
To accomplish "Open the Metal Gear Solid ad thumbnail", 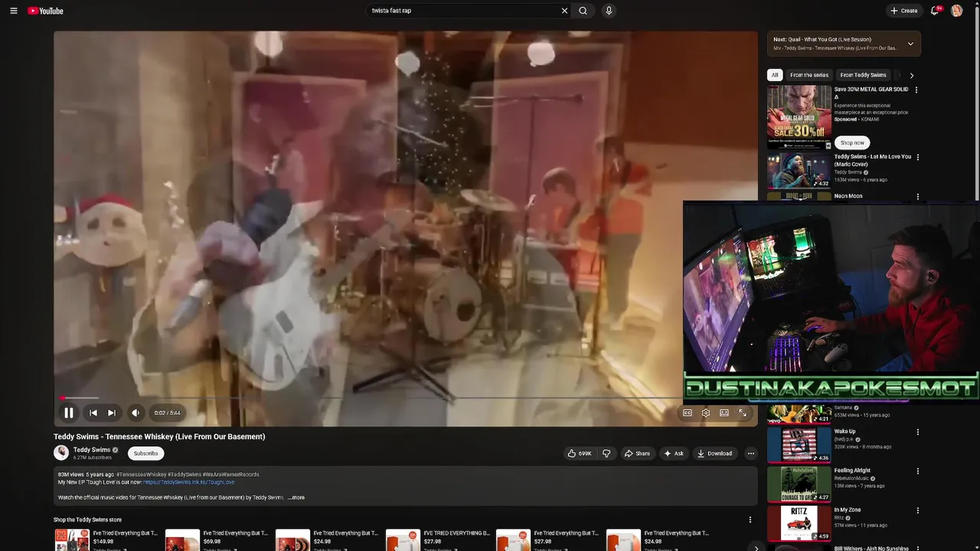I will [799, 116].
